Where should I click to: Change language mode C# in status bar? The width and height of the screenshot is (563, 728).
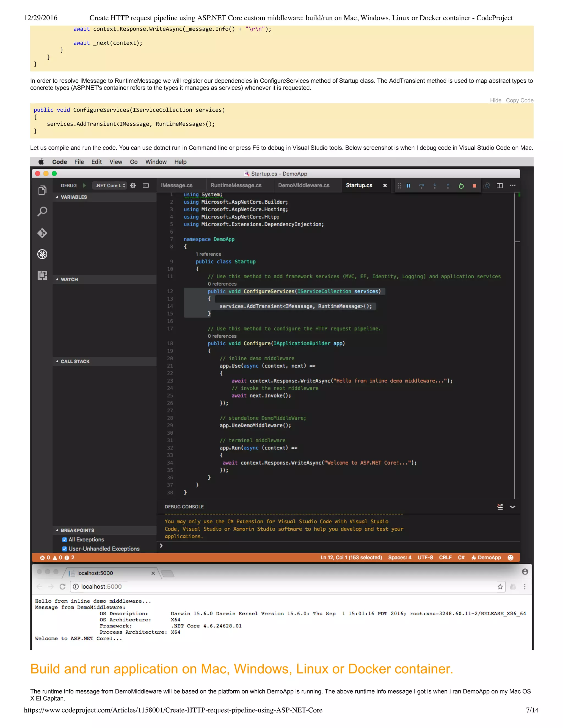point(461,558)
